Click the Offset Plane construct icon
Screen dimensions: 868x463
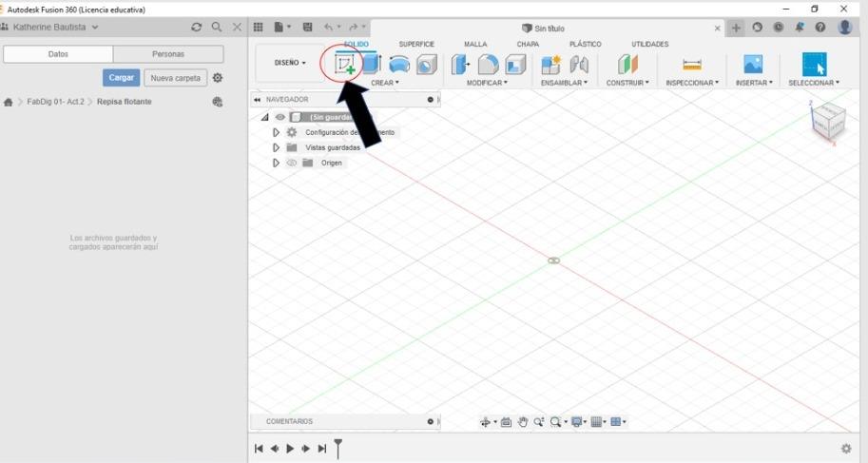pyautogui.click(x=627, y=65)
